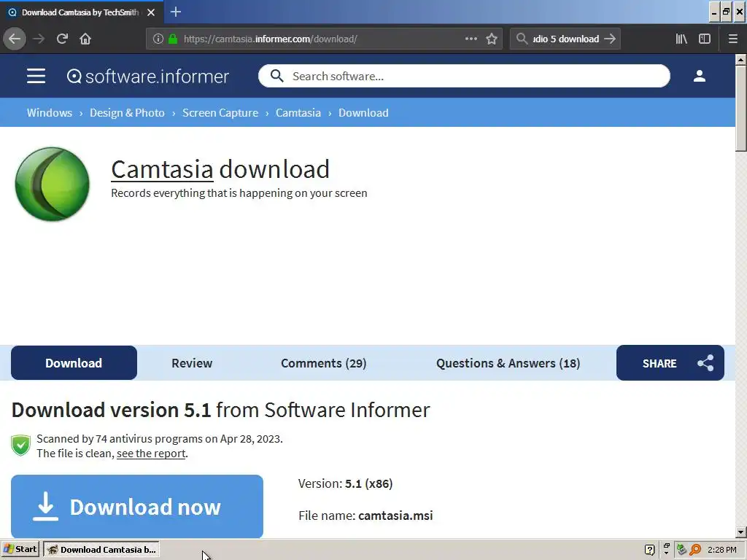The width and height of the screenshot is (747, 560).
Task: Click the Download breadcrumb item
Action: coord(363,113)
